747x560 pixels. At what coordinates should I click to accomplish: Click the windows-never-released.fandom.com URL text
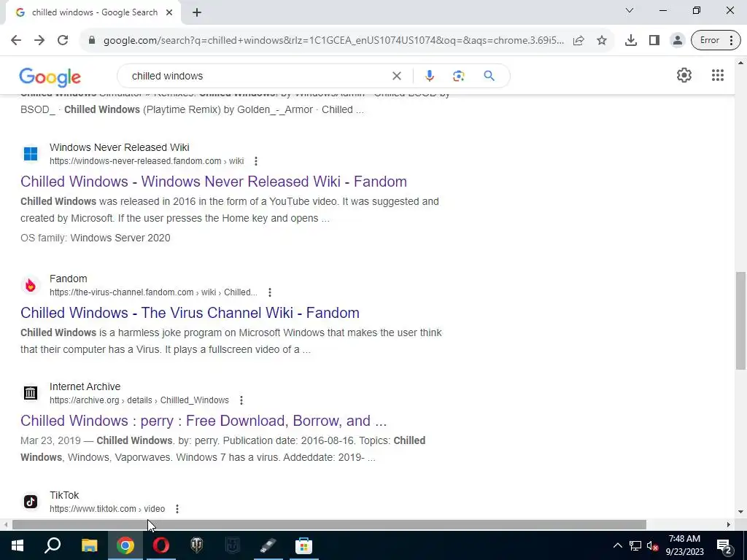(147, 161)
